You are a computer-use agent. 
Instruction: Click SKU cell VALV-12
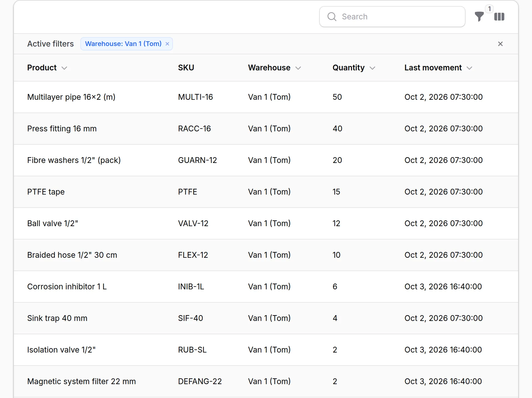click(x=193, y=223)
